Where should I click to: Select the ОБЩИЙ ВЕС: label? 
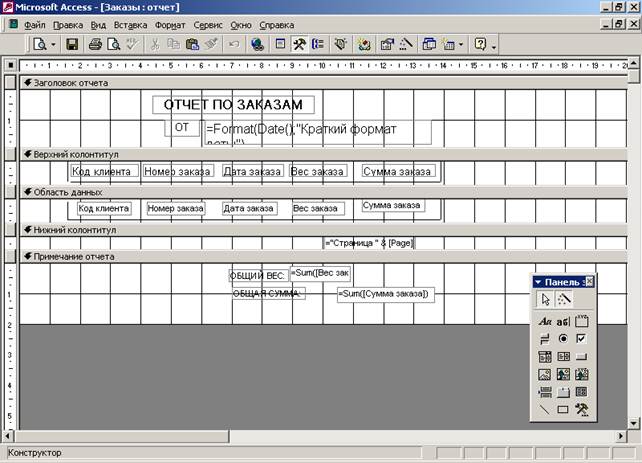pos(258,276)
